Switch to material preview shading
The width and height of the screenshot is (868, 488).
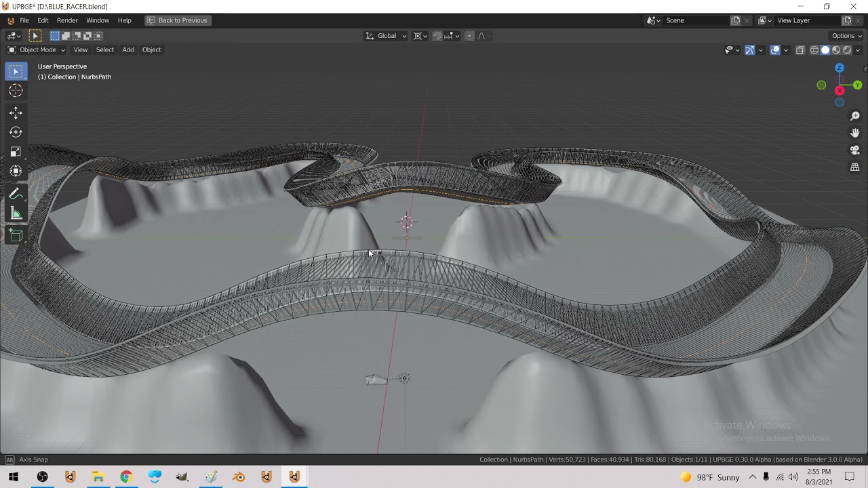(x=836, y=50)
